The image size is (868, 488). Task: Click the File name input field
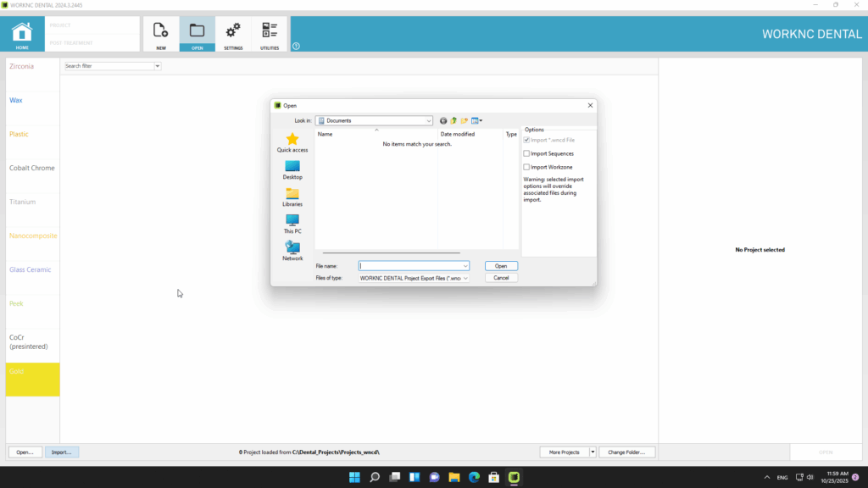tap(410, 266)
